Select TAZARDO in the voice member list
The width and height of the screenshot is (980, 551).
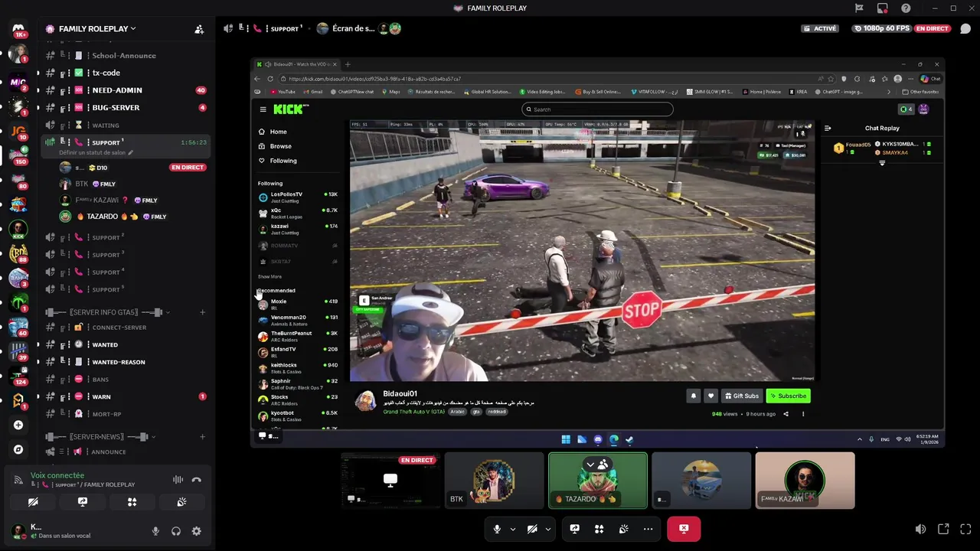(132, 217)
